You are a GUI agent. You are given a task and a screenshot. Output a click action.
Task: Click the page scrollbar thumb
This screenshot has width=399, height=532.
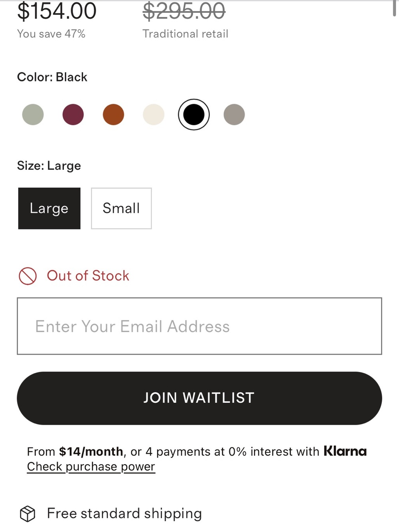tap(395, 8)
